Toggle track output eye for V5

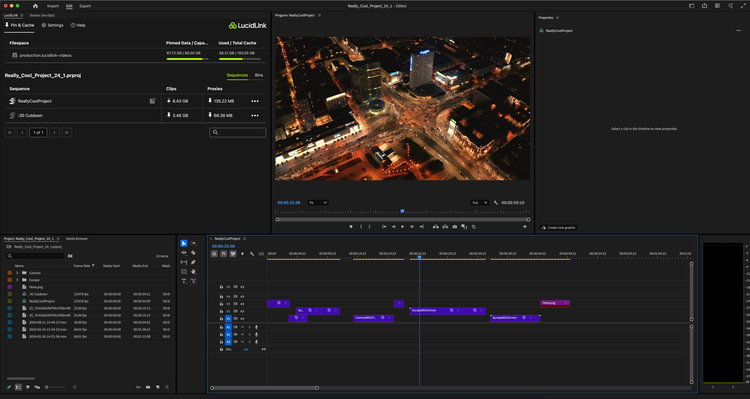coord(242,287)
